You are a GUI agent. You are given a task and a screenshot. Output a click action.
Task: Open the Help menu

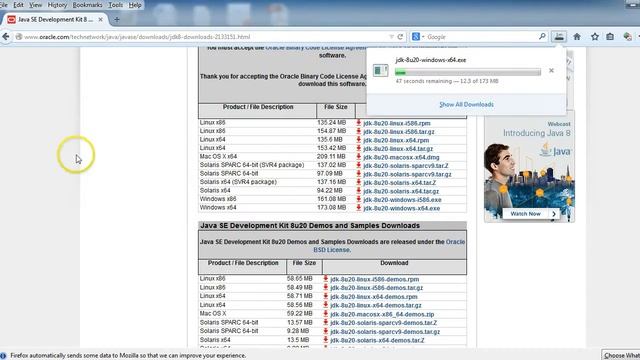coord(135,5)
